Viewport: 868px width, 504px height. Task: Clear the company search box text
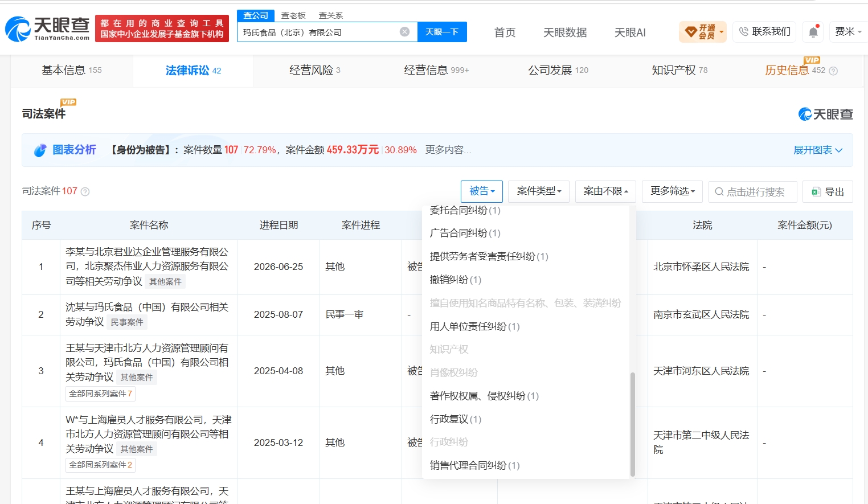(404, 32)
